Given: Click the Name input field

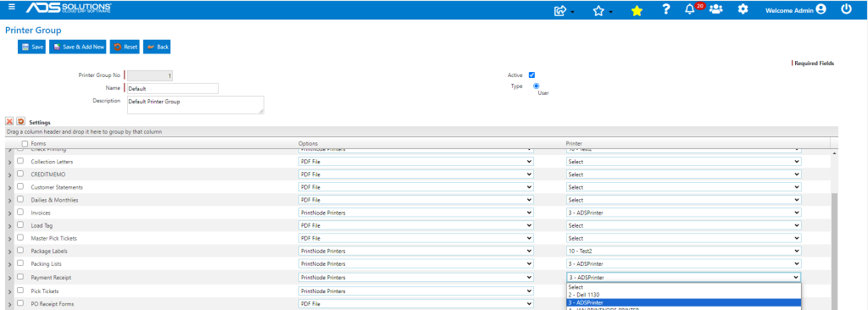Looking at the screenshot, I should 173,89.
